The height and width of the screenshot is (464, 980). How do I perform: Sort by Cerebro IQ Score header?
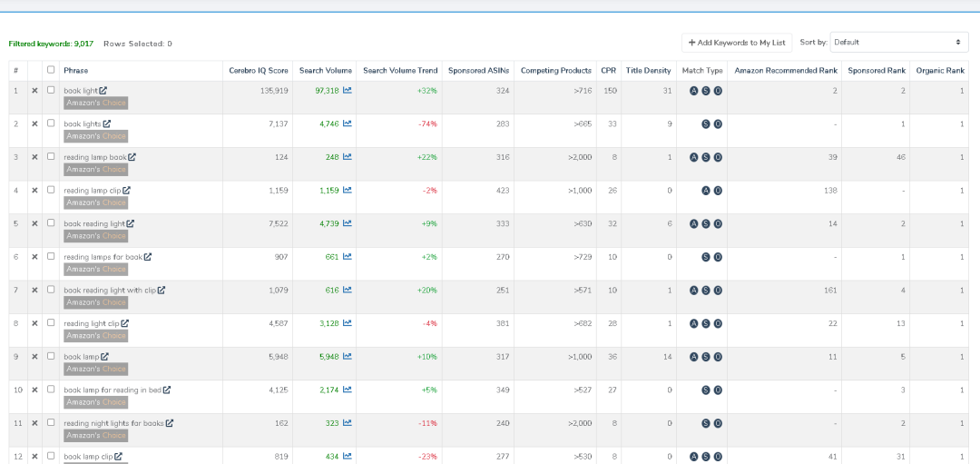(x=258, y=71)
